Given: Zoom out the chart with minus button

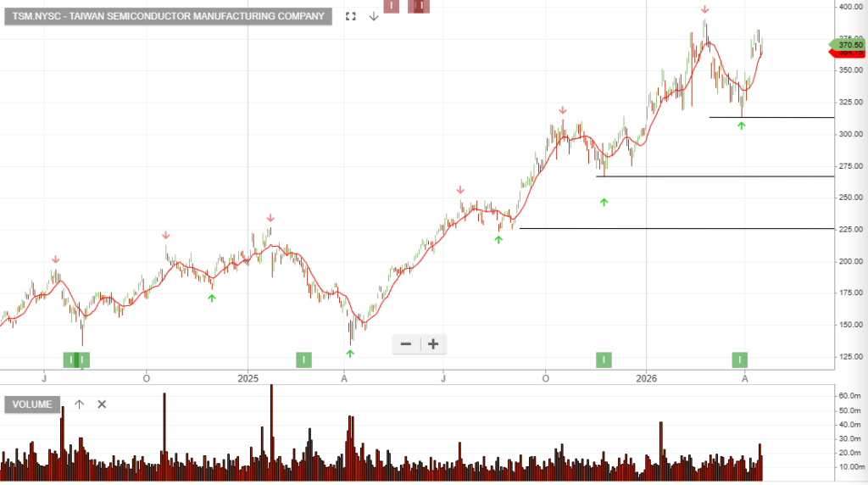Looking at the screenshot, I should (405, 343).
